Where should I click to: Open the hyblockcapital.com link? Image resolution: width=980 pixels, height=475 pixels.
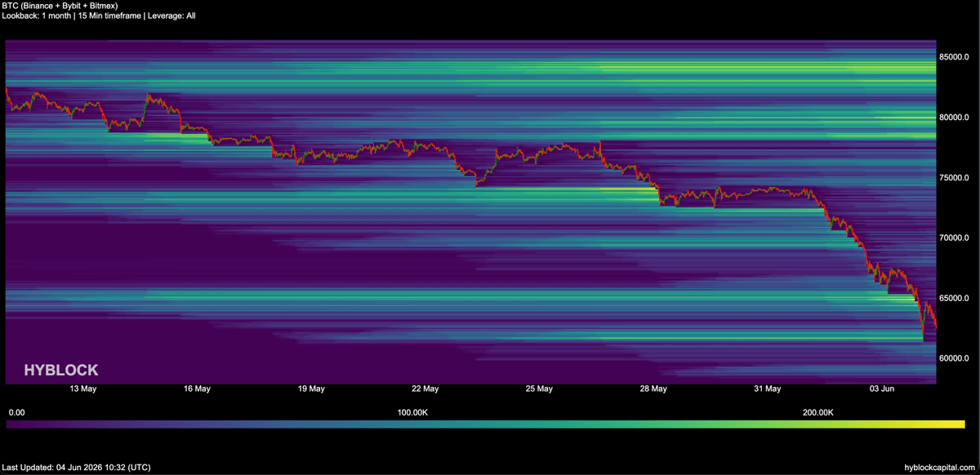[x=940, y=468]
